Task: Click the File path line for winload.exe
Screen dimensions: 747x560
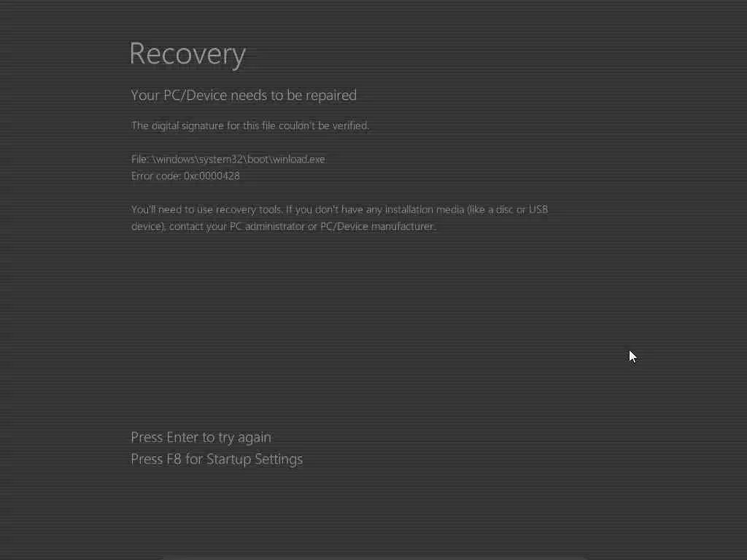Action: (x=228, y=159)
